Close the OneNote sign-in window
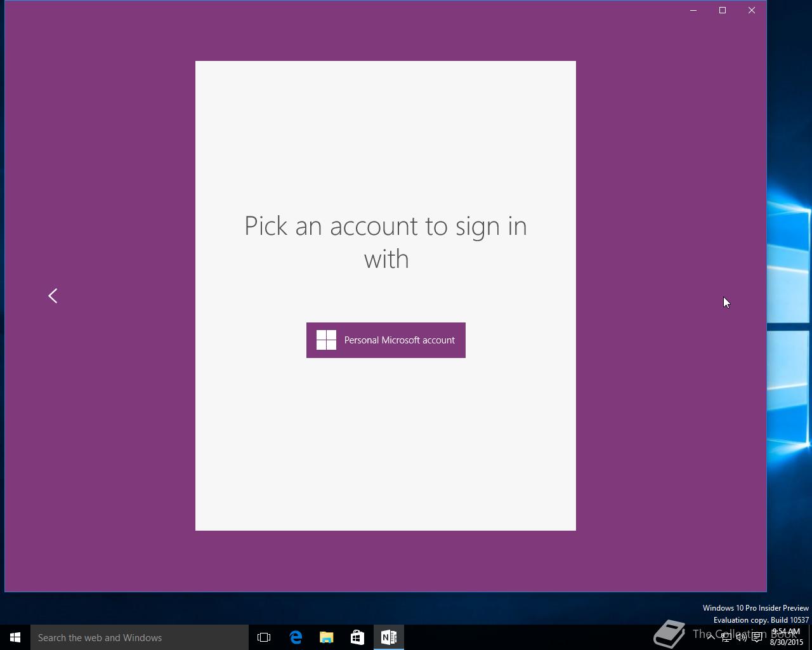This screenshot has height=650, width=812. pyautogui.click(x=752, y=10)
